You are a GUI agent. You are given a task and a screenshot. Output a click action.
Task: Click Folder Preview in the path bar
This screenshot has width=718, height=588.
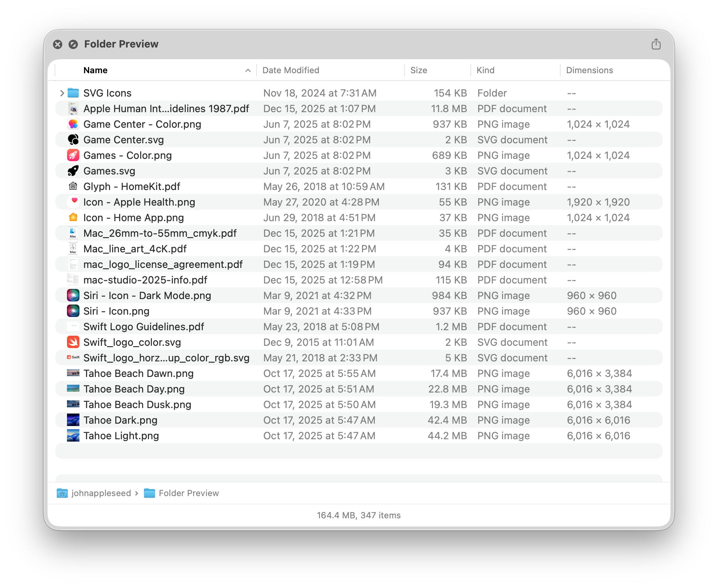tap(181, 493)
